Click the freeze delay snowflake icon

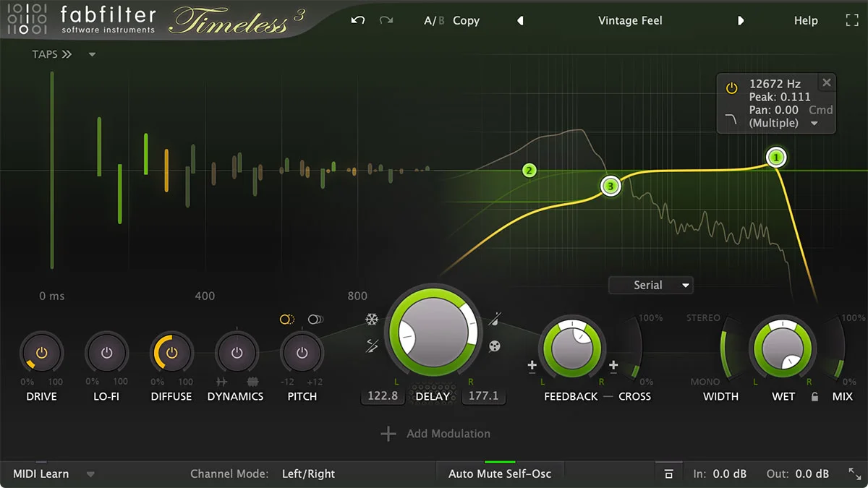[x=373, y=320]
